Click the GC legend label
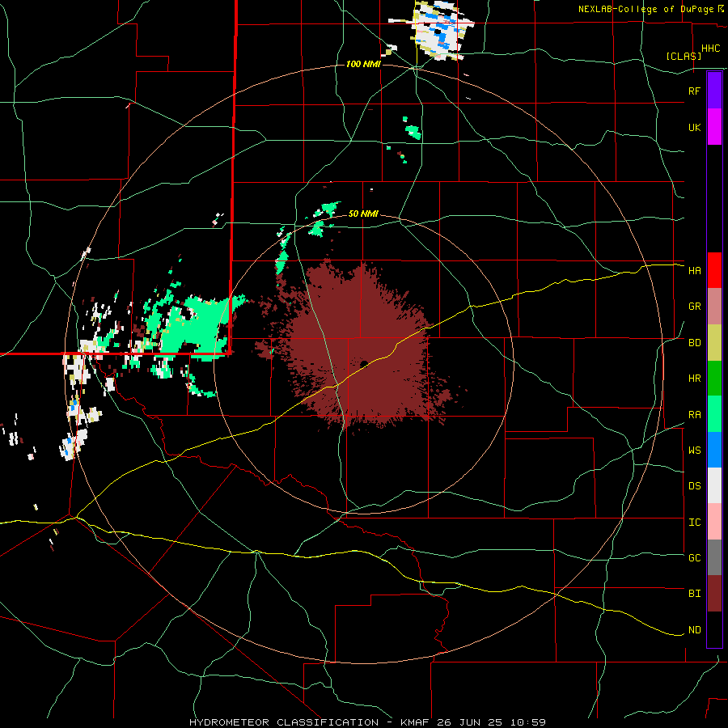This screenshot has width=728, height=728. point(694,558)
